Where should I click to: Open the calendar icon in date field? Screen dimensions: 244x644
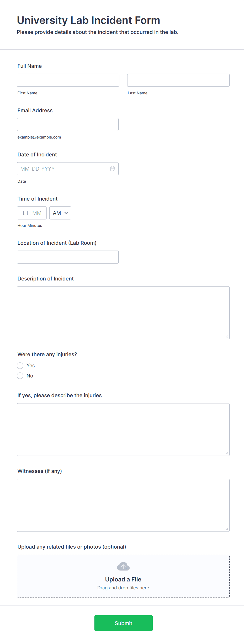point(113,169)
